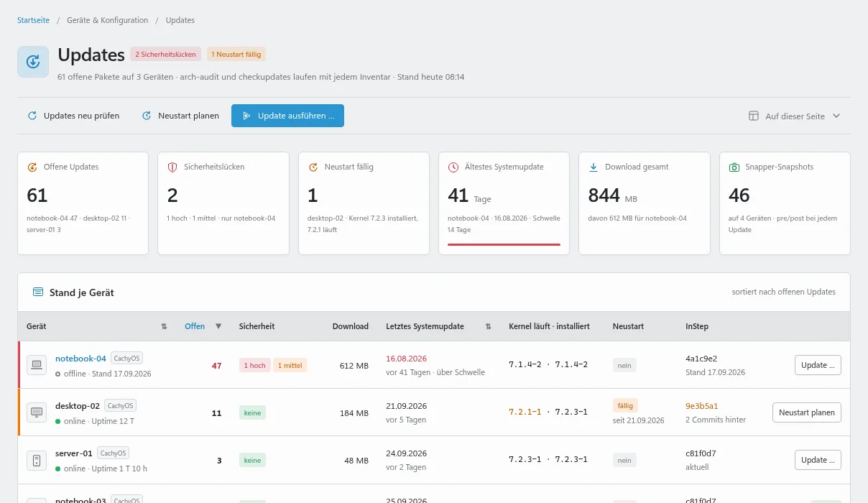Open the Startseite breadcrumb link
Viewport: 868px width, 503px height.
tap(33, 20)
